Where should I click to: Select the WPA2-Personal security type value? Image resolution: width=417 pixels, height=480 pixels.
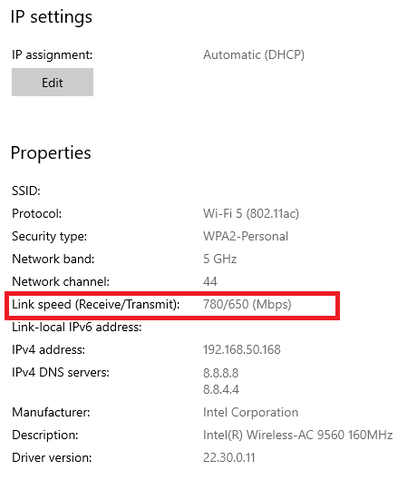point(246,236)
